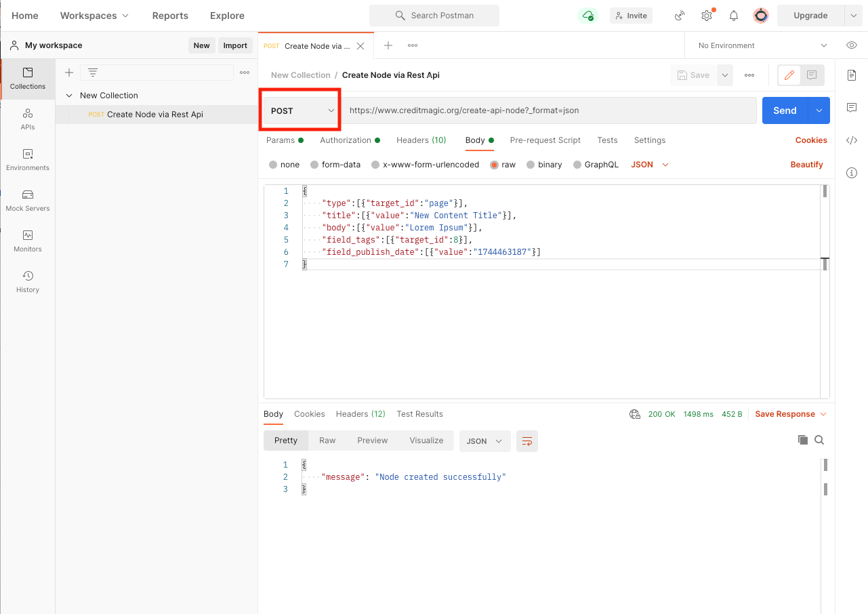Open Postman settings gear

click(707, 15)
